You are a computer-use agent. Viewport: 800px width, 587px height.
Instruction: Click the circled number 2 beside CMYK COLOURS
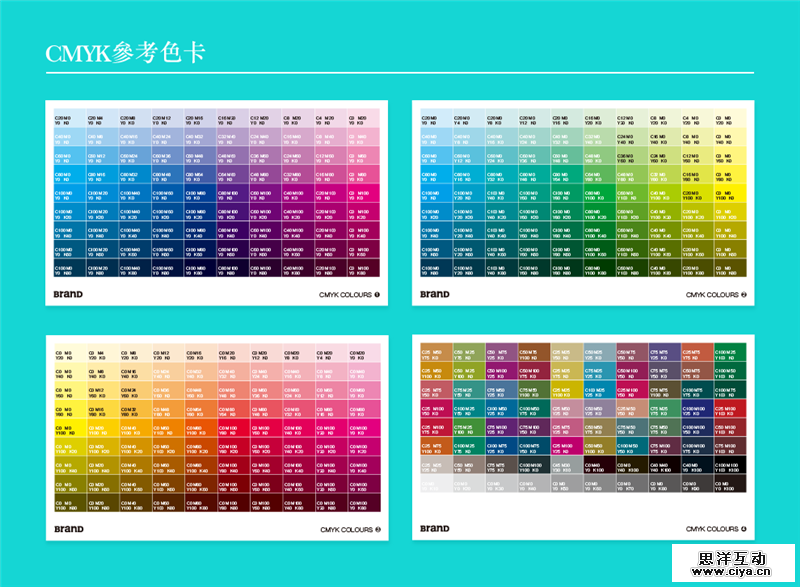[744, 295]
